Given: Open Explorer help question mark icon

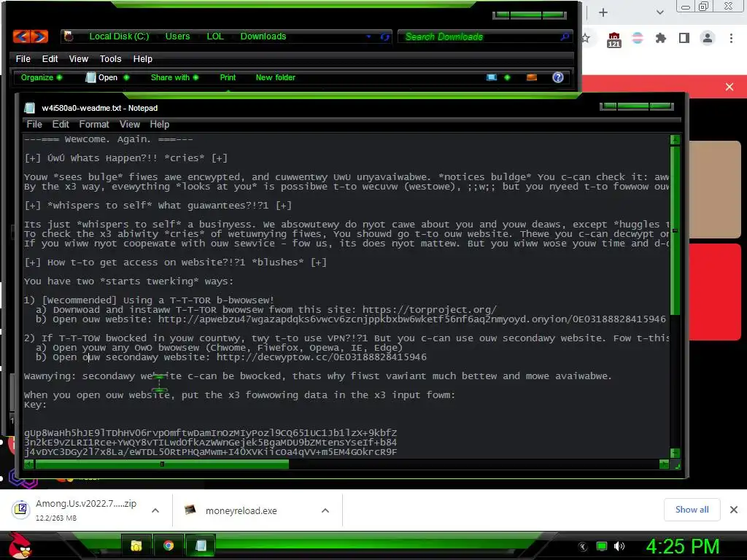Looking at the screenshot, I should pyautogui.click(x=558, y=77).
